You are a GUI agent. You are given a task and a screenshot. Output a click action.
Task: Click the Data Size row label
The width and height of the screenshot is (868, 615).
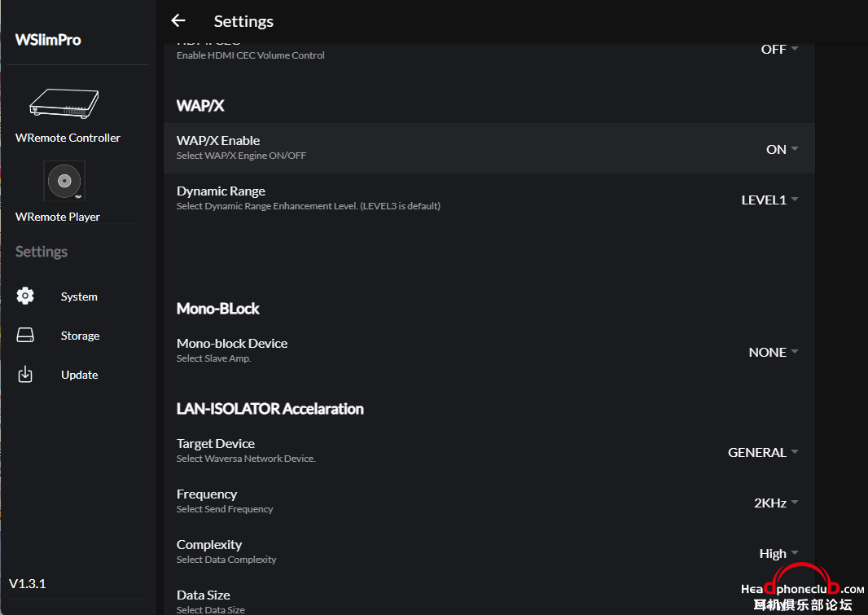[x=204, y=595]
